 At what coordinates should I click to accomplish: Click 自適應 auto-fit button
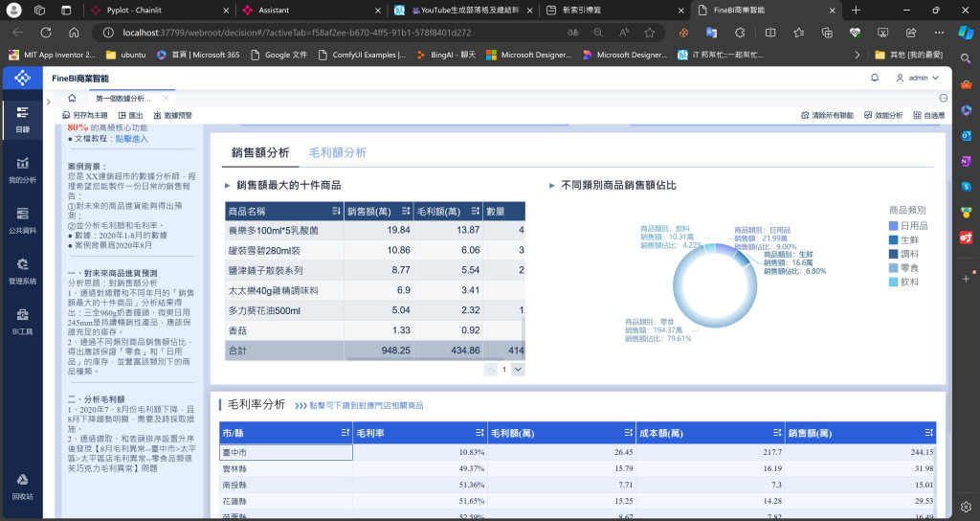tap(928, 115)
